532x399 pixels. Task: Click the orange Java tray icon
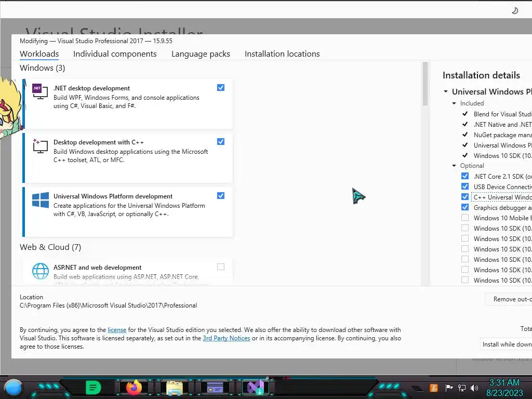[x=433, y=388]
